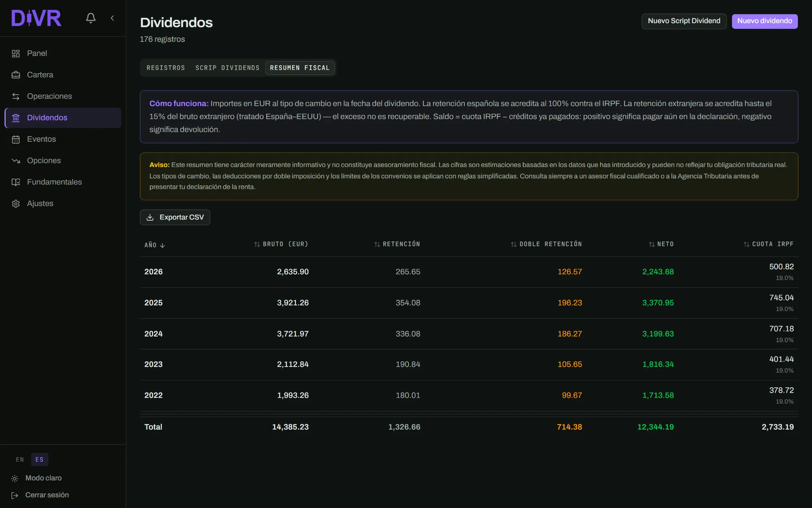Open notifications bell

[91, 18]
